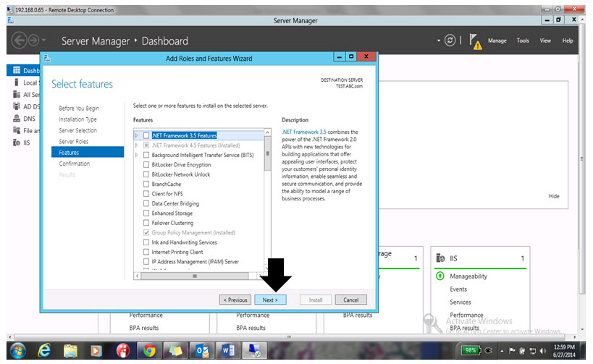
Task: Click the Refresh icon in Server Manager header
Action: 450,40
